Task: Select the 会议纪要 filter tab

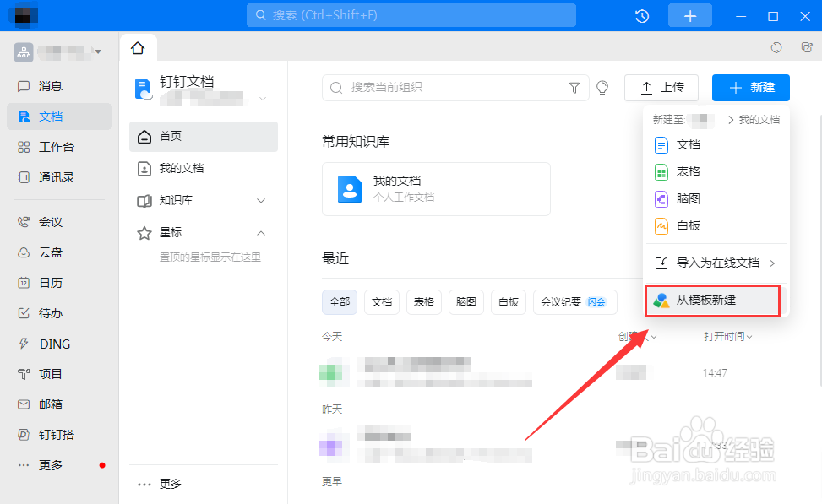Action: point(575,302)
